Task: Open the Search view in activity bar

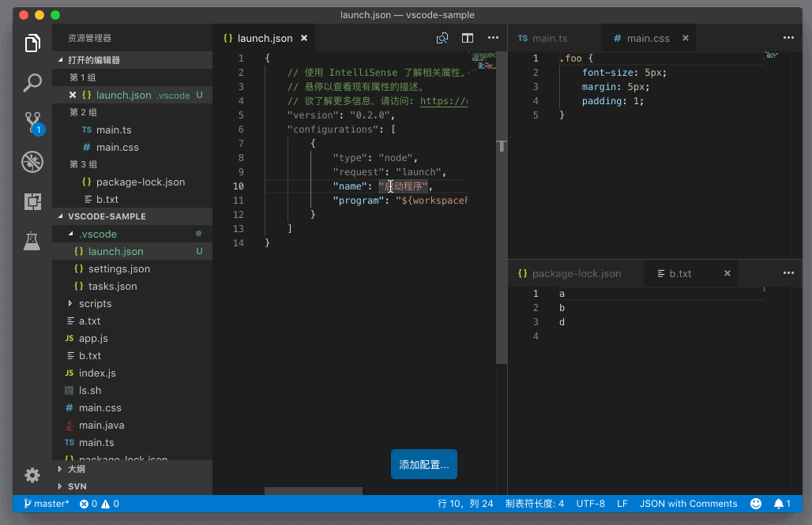Action: (x=32, y=82)
